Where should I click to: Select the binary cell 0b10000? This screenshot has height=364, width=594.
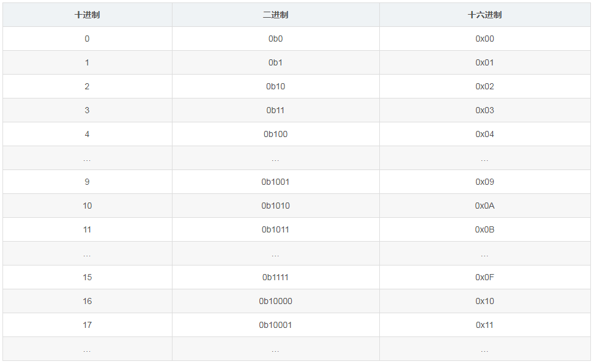tap(275, 301)
